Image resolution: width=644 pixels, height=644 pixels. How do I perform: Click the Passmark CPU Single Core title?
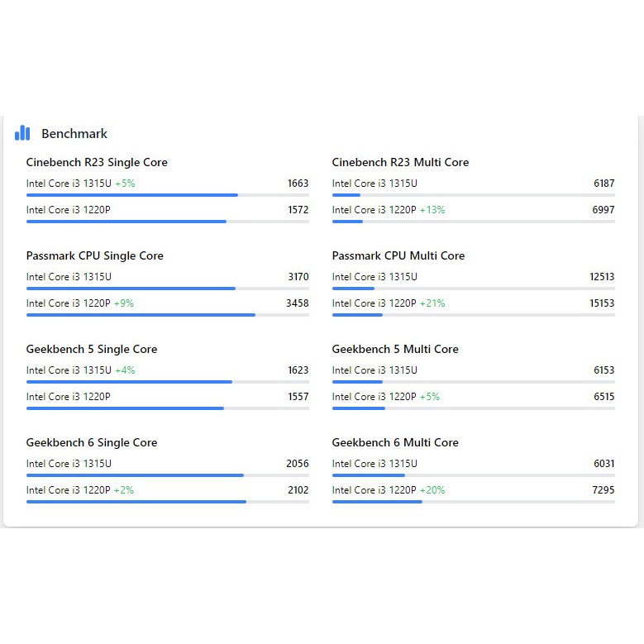pyautogui.click(x=94, y=255)
